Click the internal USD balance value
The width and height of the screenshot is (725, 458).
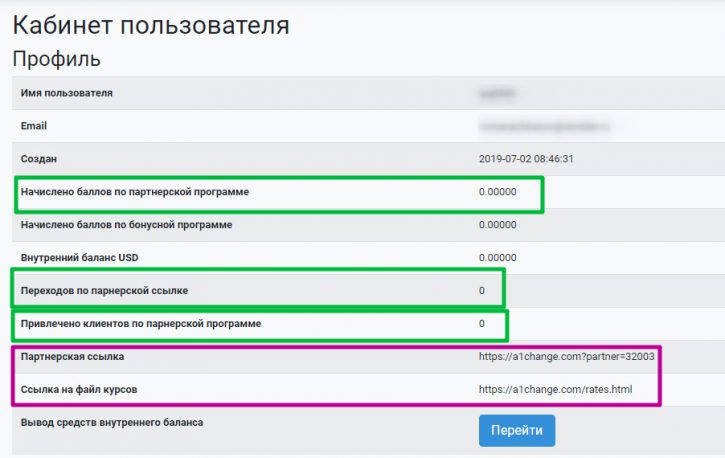[x=498, y=257]
